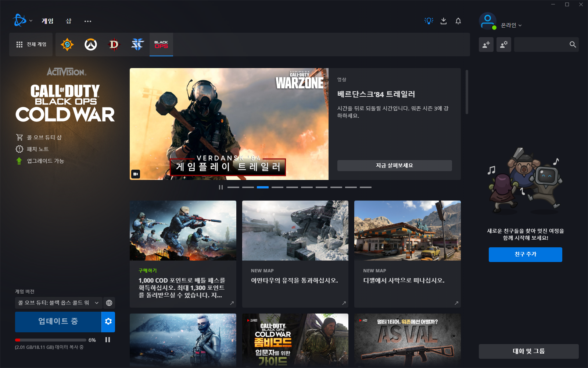588x368 pixels.
Task: Click the patch notes badge icon
Action: [x=19, y=149]
